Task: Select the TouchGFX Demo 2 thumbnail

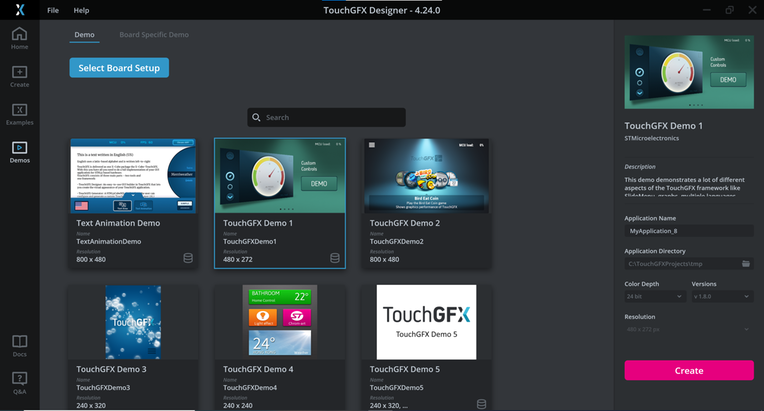Action: pos(426,176)
